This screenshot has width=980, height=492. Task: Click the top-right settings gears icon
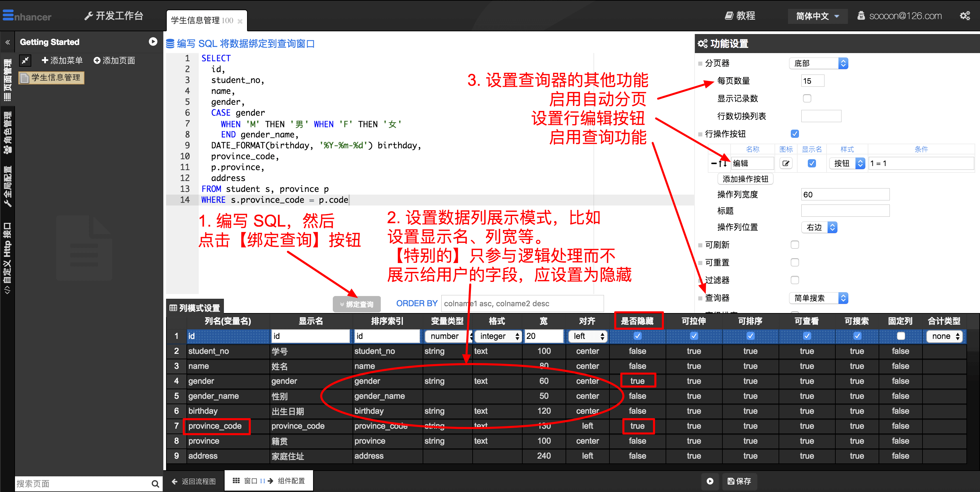[965, 16]
